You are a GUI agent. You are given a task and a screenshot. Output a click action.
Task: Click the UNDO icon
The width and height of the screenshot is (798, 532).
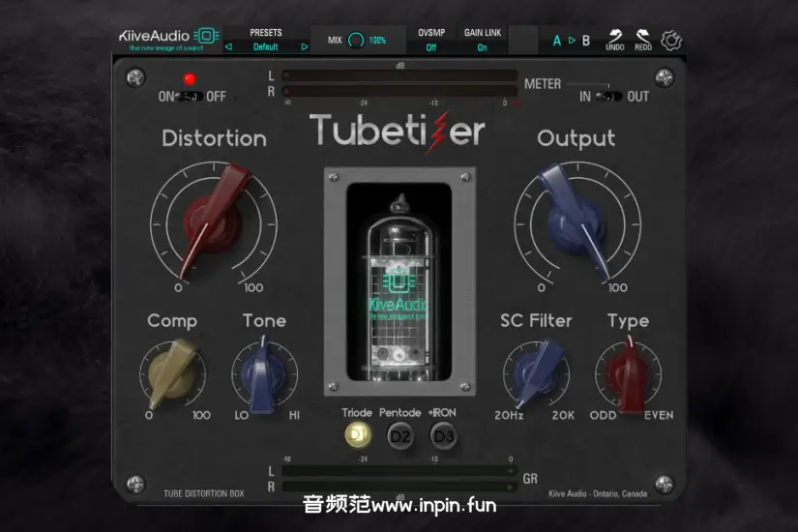(x=615, y=40)
